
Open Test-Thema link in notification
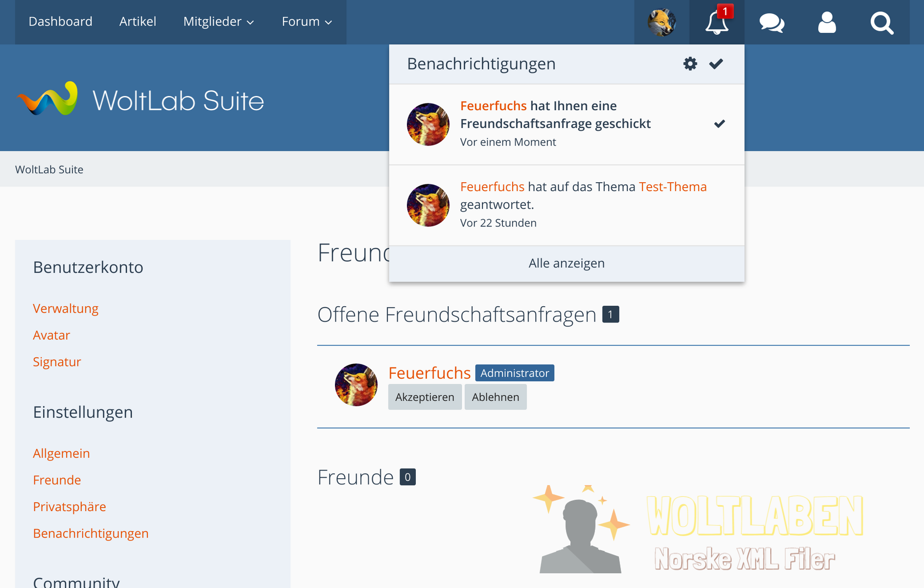(x=672, y=187)
